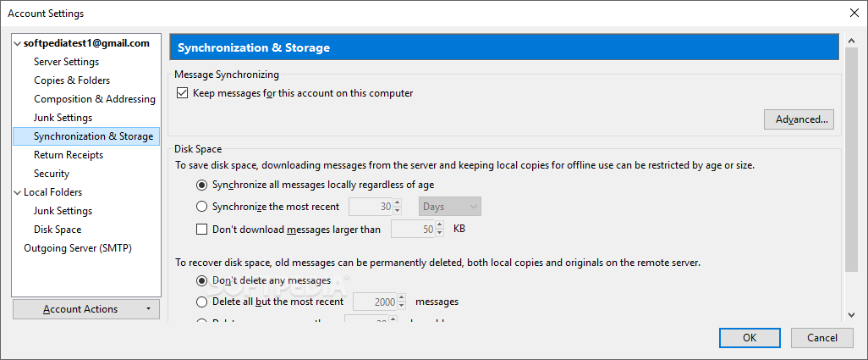Increase the 2000 messages spinner
868x360 pixels.
(401, 298)
